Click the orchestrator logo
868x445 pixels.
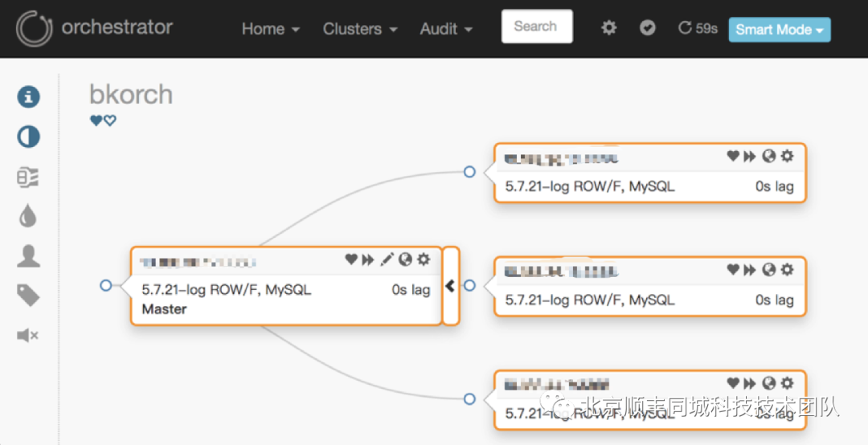(35, 28)
